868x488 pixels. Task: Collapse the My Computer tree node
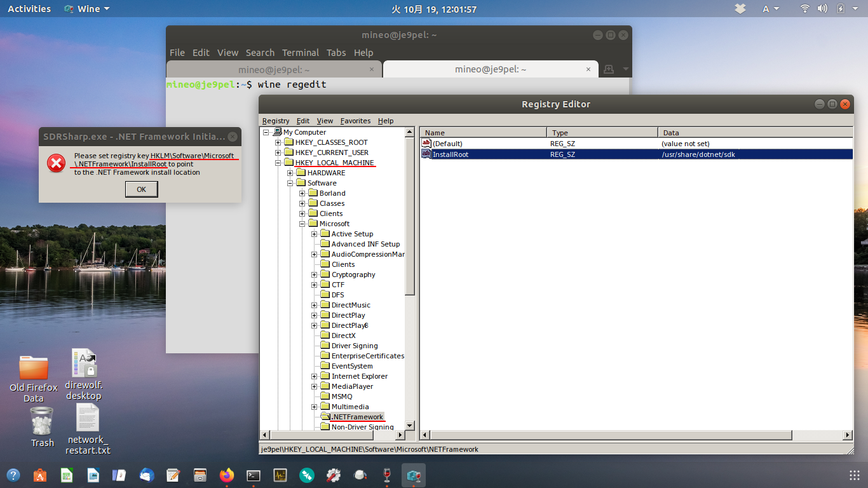[266, 132]
